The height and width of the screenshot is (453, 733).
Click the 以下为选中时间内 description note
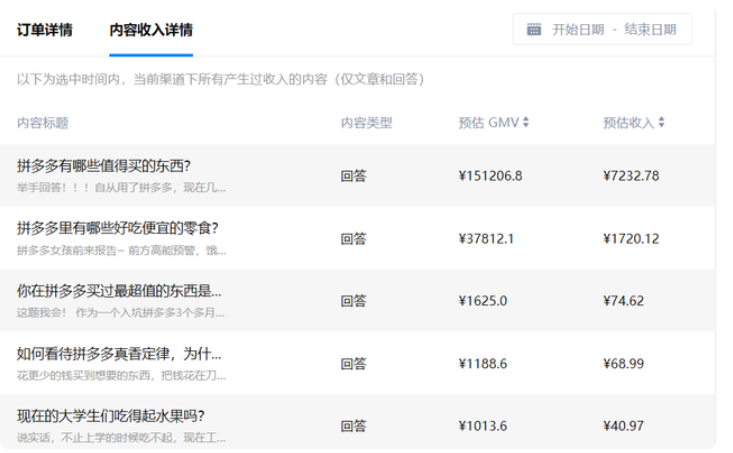click(x=221, y=79)
